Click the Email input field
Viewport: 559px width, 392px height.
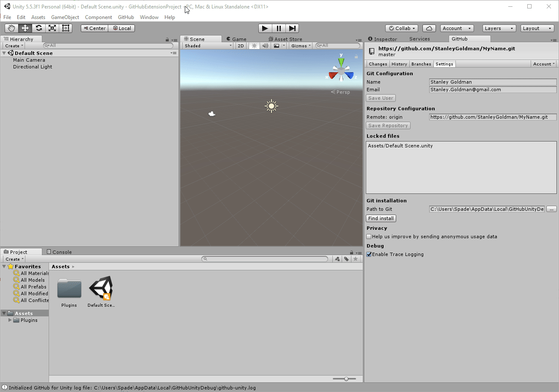tap(493, 90)
